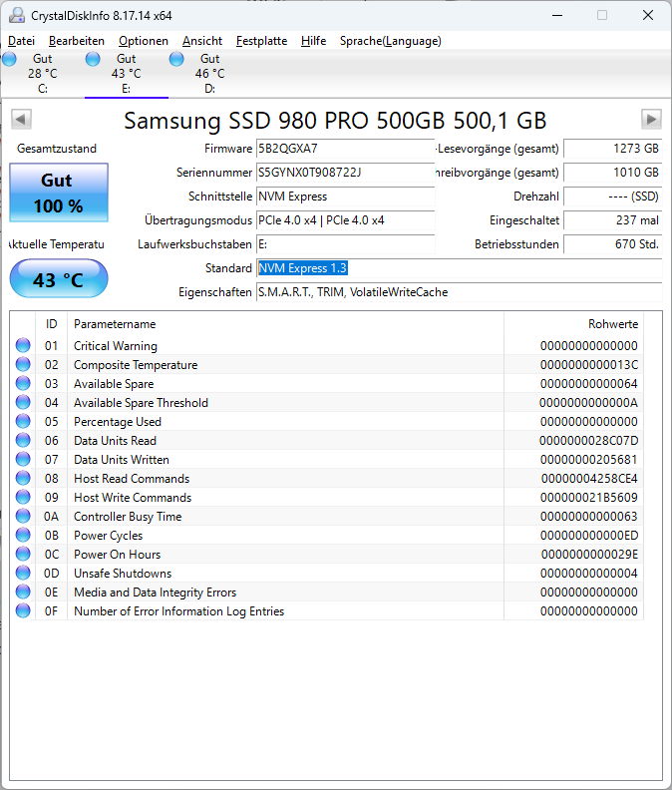Click the Firmware field 5B2QGXA7
The height and width of the screenshot is (790, 672).
(345, 149)
